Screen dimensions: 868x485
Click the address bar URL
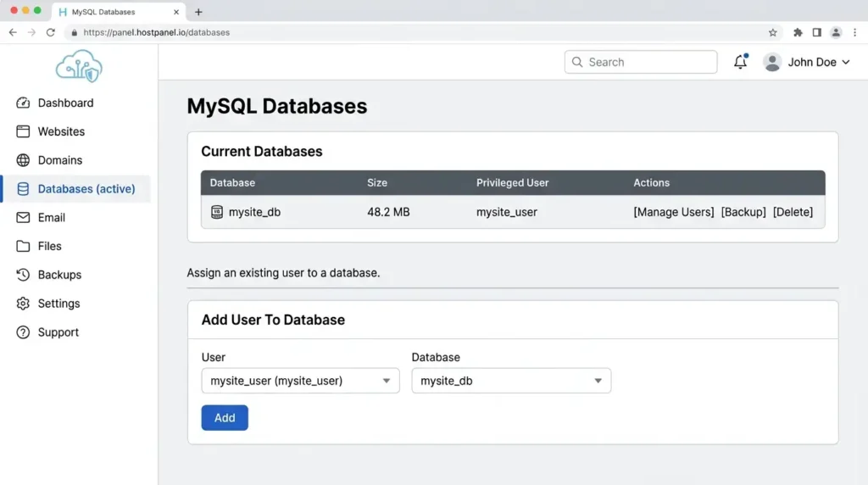pyautogui.click(x=157, y=32)
